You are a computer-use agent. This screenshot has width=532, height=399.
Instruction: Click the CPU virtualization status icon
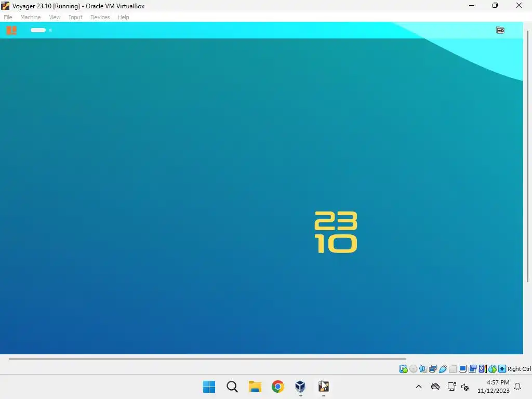(x=483, y=369)
